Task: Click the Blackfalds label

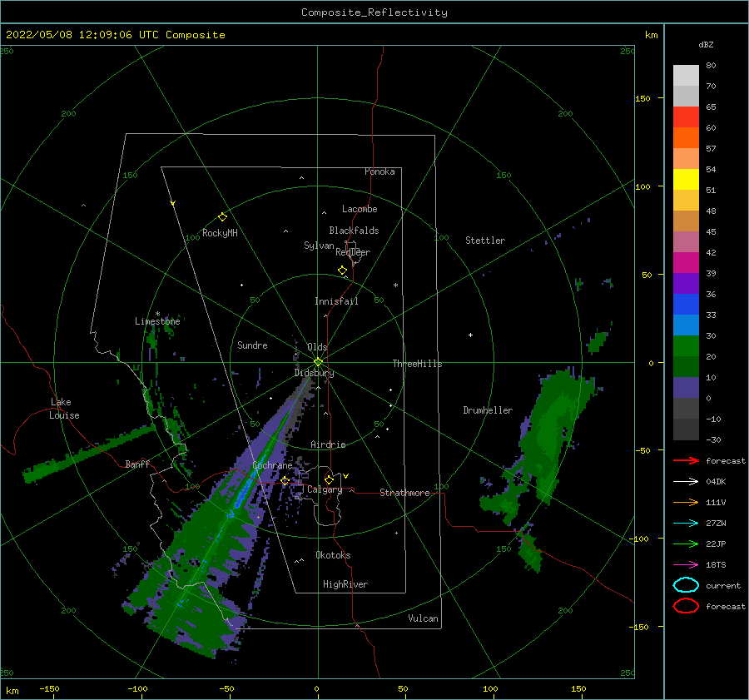Action: point(354,231)
